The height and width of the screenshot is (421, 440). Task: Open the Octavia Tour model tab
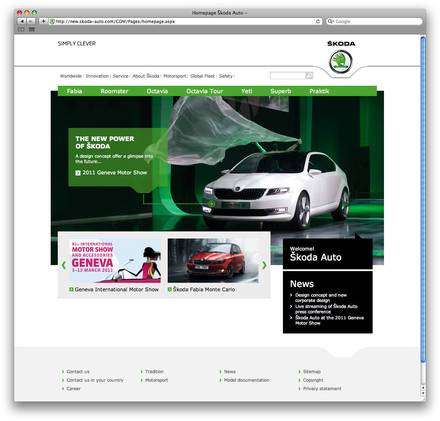204,91
